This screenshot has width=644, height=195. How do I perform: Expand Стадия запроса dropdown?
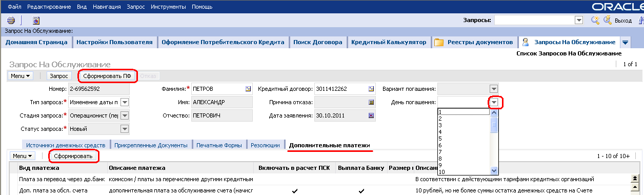(125, 115)
